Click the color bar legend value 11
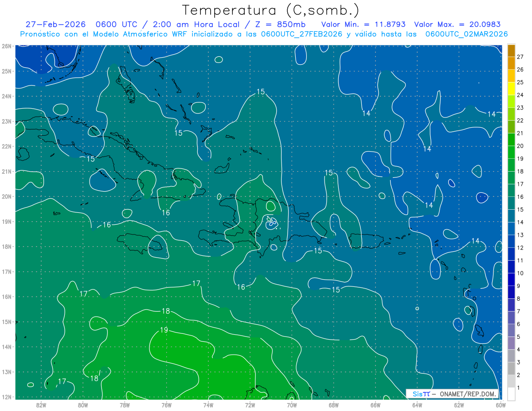The image size is (532, 411). tap(520, 260)
